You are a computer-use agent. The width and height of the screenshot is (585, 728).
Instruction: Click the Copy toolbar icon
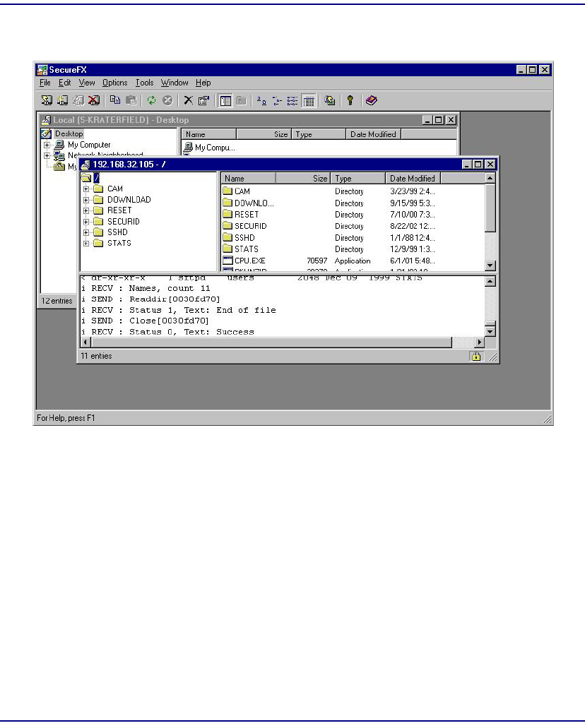point(115,100)
